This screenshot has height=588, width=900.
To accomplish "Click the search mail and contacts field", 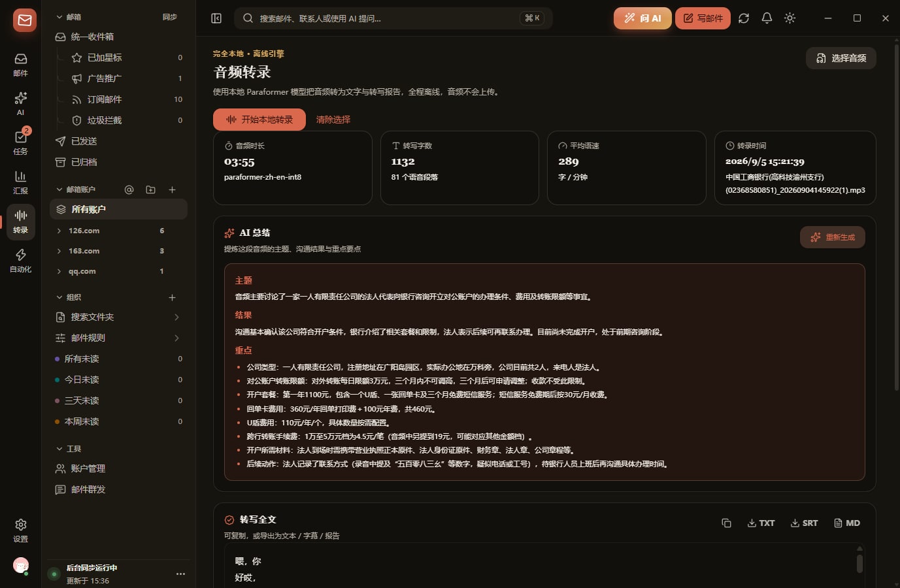I will [393, 18].
